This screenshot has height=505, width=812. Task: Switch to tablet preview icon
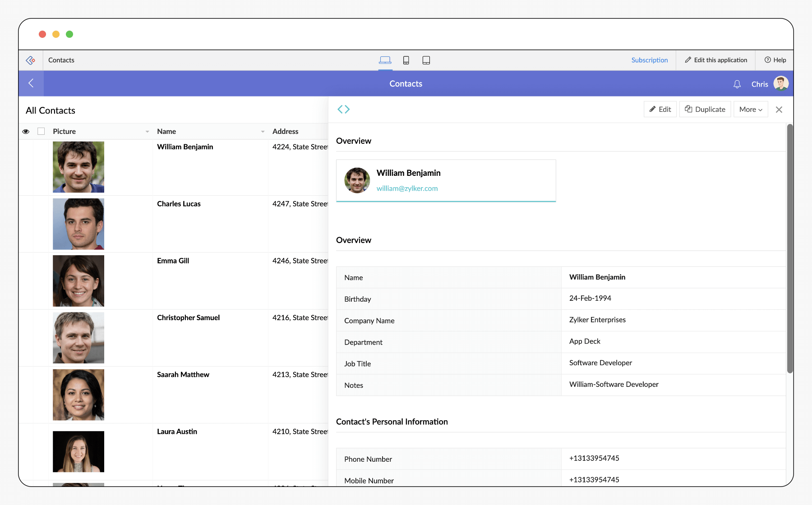(x=426, y=60)
